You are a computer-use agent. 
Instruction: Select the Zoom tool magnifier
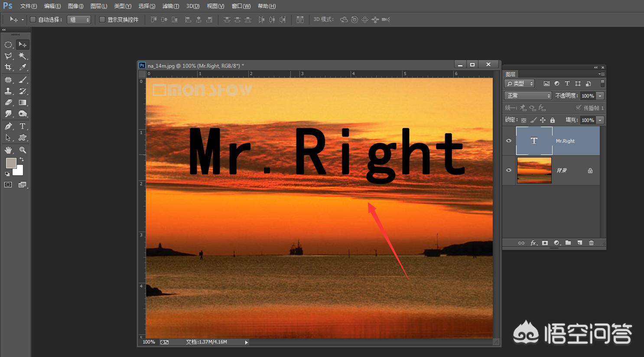(x=23, y=150)
